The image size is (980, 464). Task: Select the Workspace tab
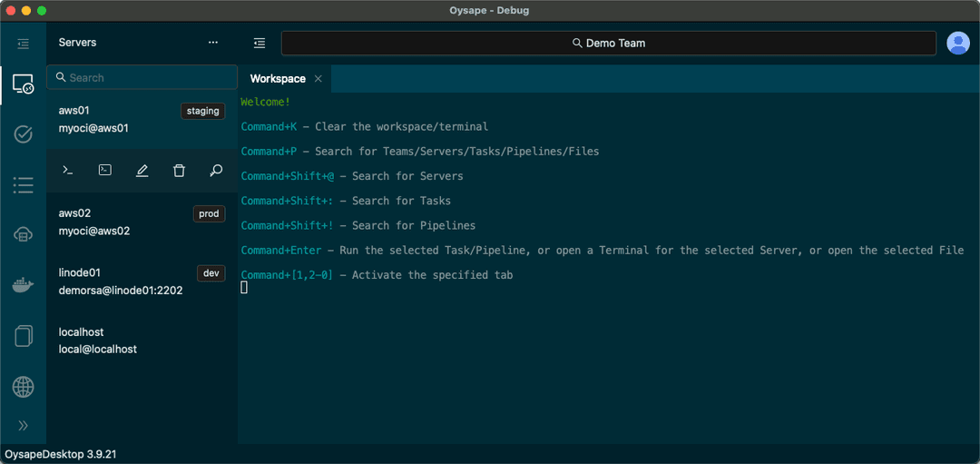point(278,79)
